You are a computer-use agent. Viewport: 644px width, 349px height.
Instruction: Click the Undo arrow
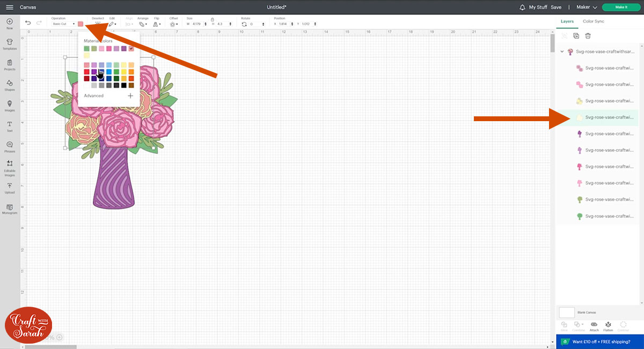28,24
